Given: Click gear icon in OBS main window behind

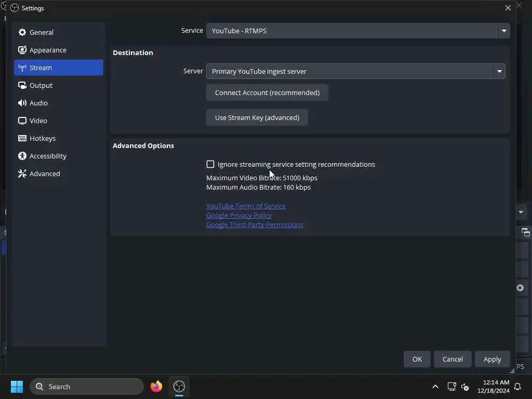Looking at the screenshot, I should click(x=520, y=288).
